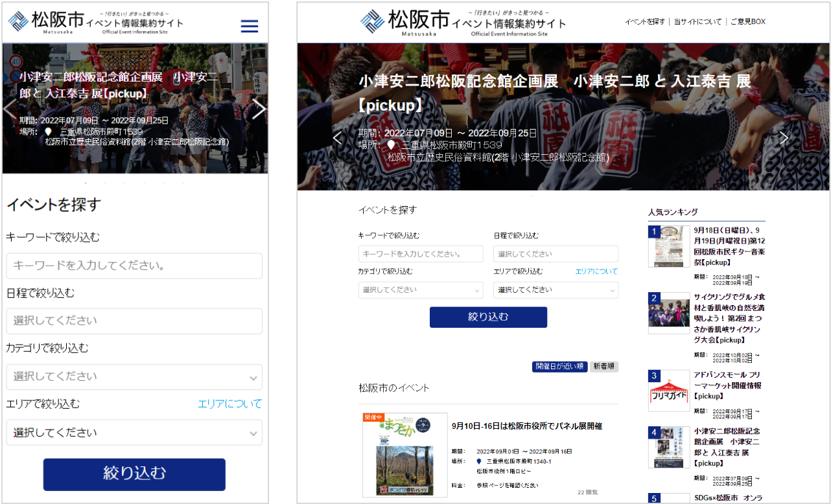
Task: Open the mobile 日程で絞り込む date field
Action: coord(134,321)
